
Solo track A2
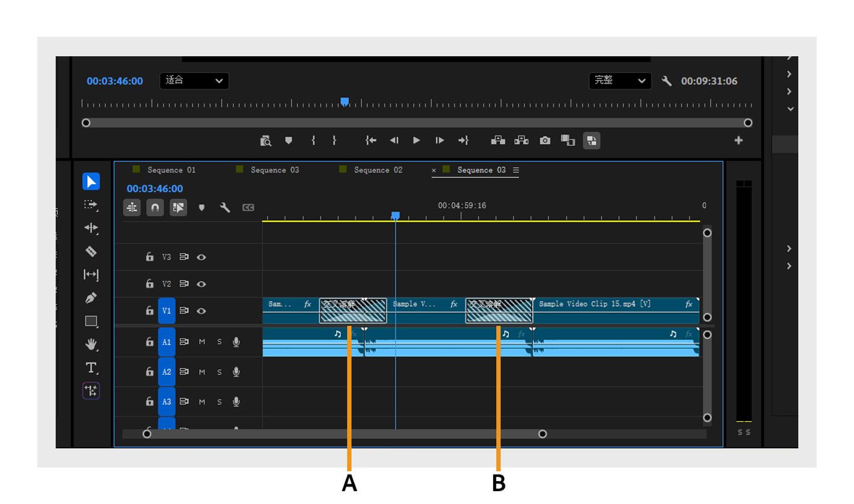point(219,372)
